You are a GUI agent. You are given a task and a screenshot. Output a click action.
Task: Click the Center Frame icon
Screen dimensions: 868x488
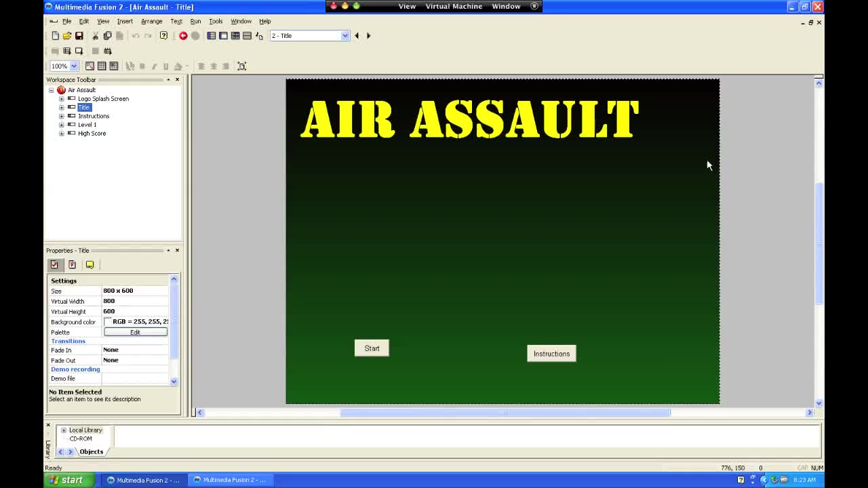[x=241, y=66]
